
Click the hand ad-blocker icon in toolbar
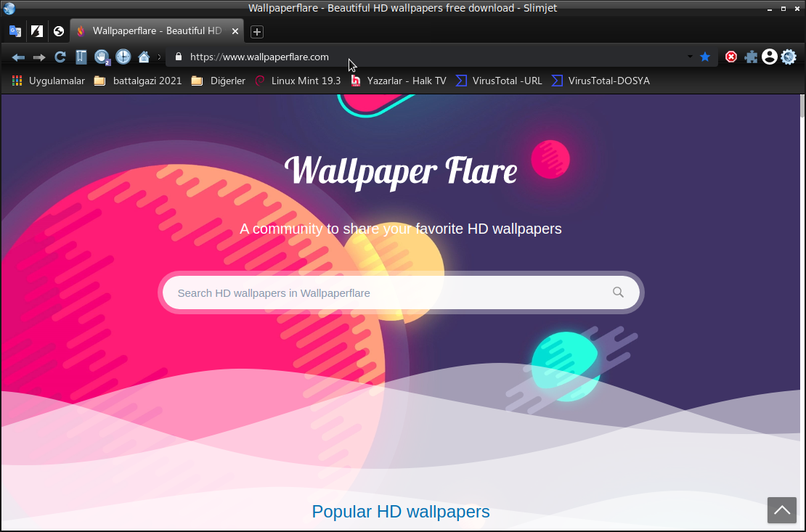click(x=102, y=57)
